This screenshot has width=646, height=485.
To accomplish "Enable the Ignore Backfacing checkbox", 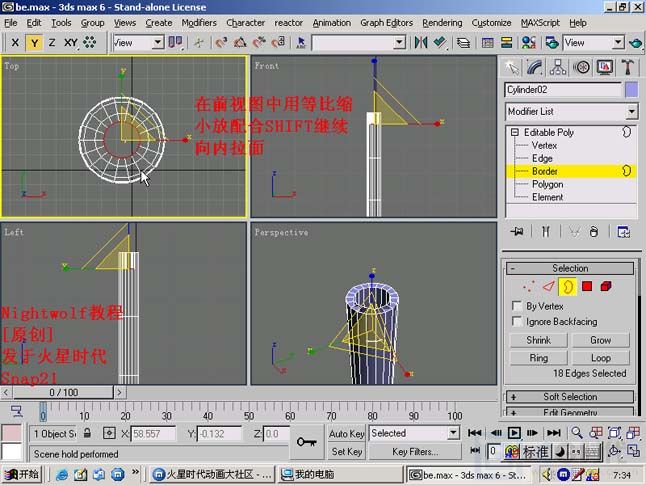I will 516,321.
